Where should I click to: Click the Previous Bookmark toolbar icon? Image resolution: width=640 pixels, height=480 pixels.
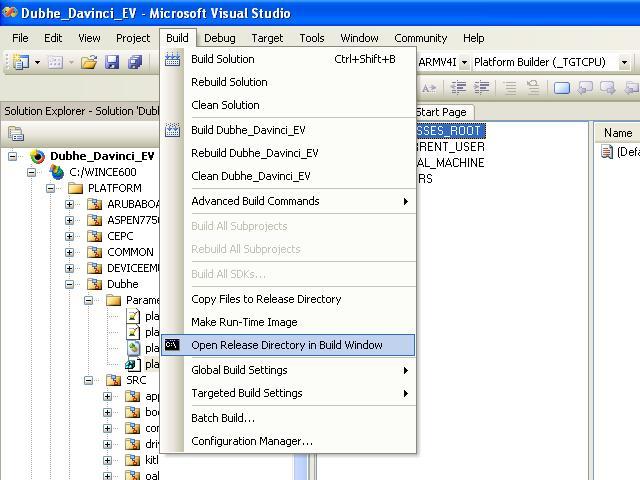point(585,87)
